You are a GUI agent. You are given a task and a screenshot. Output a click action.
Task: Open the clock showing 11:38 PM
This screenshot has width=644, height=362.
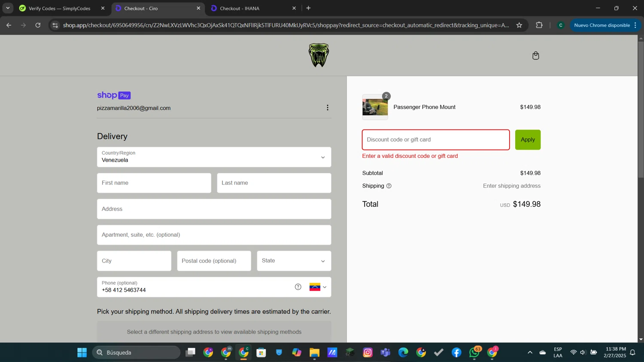click(615, 353)
